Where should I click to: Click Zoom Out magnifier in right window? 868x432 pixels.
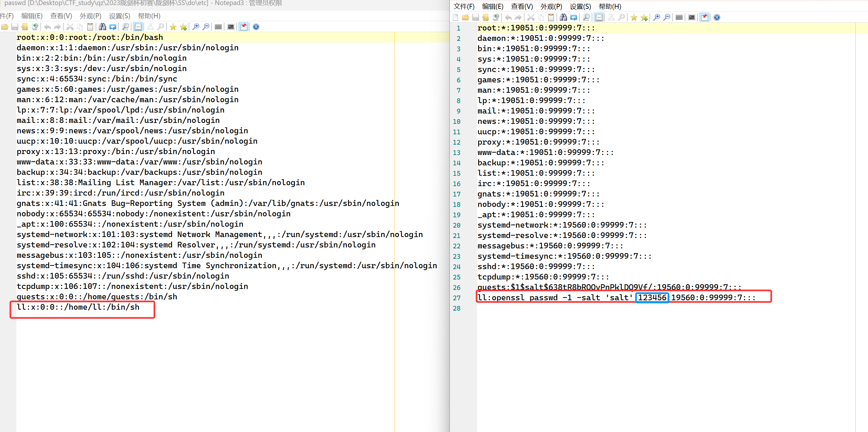(x=667, y=18)
